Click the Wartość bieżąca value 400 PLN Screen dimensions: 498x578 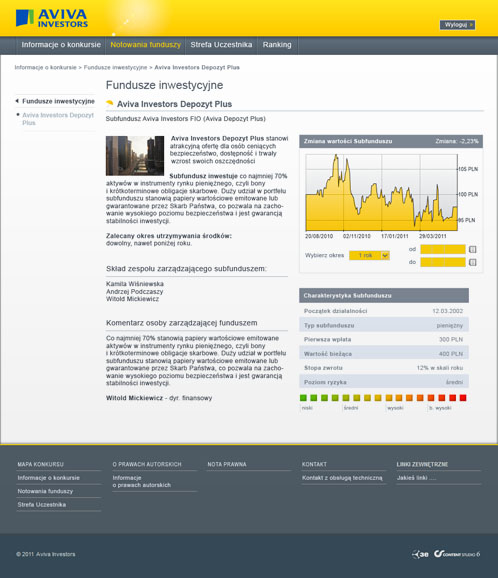(x=451, y=354)
